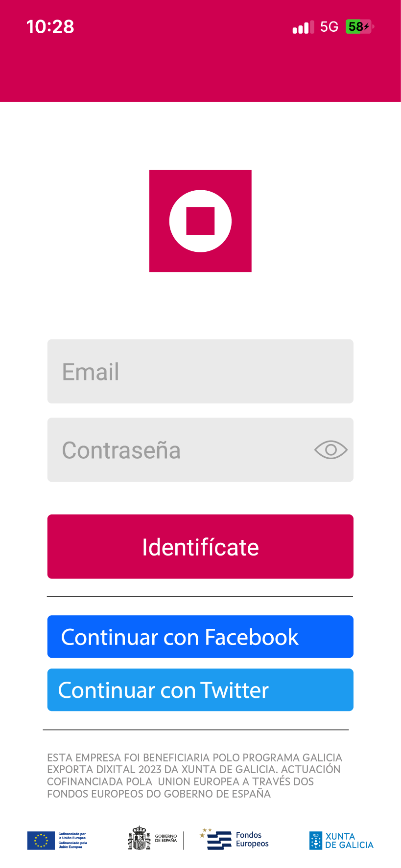Click the Spanish coat of arms emblem
401x868 pixels.
coord(139,839)
